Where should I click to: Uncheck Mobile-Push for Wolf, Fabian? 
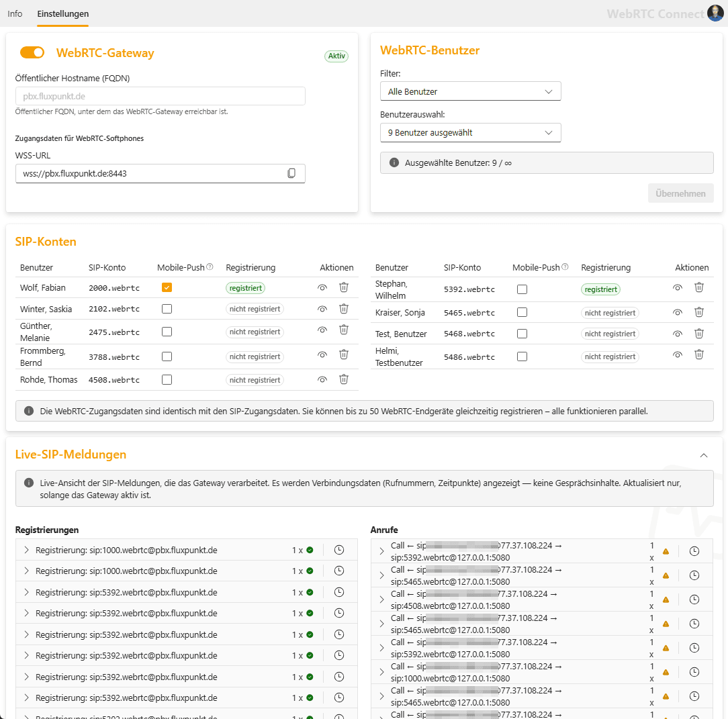pyautogui.click(x=167, y=287)
